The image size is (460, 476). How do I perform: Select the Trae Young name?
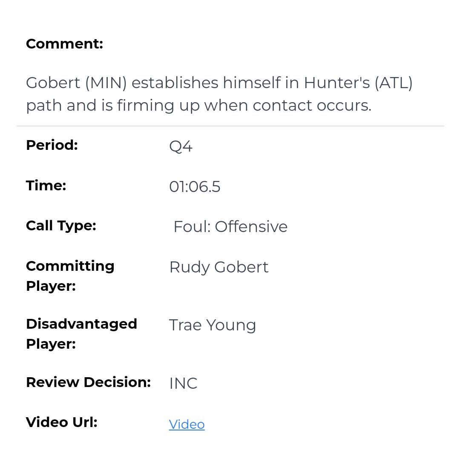[x=213, y=325]
